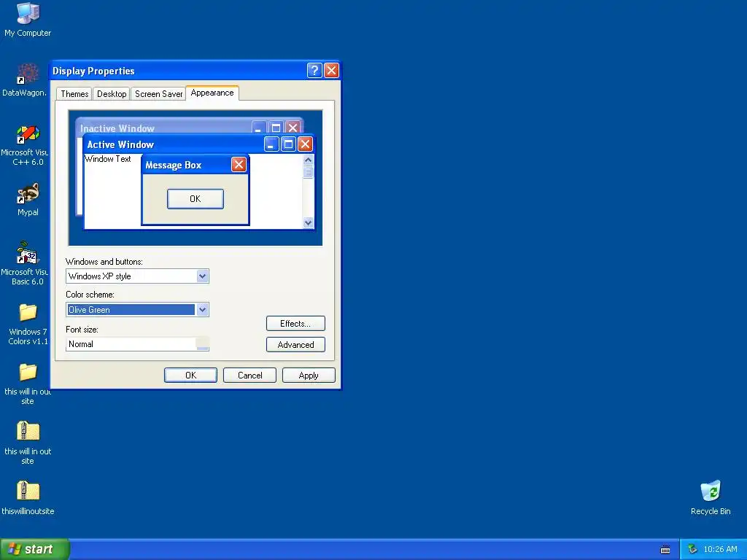The image size is (747, 560).
Task: Close the Display Properties dialog
Action: pyautogui.click(x=331, y=71)
